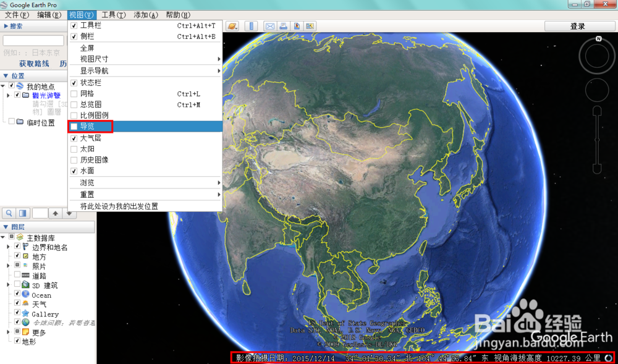Open the 视图尺寸 submenu
Image resolution: width=618 pixels, height=364 pixels.
[145, 59]
